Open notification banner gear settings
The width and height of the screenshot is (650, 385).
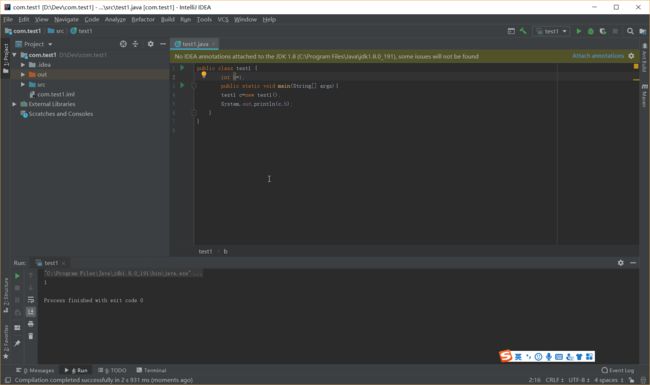(x=631, y=56)
